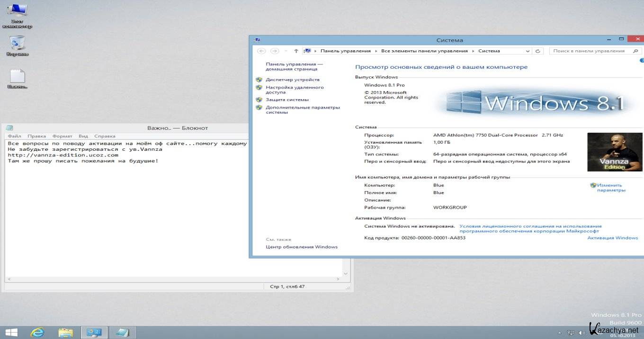This screenshot has height=339, width=644.
Task: Launch Internet Explorer from the taskbar
Action: [x=37, y=332]
